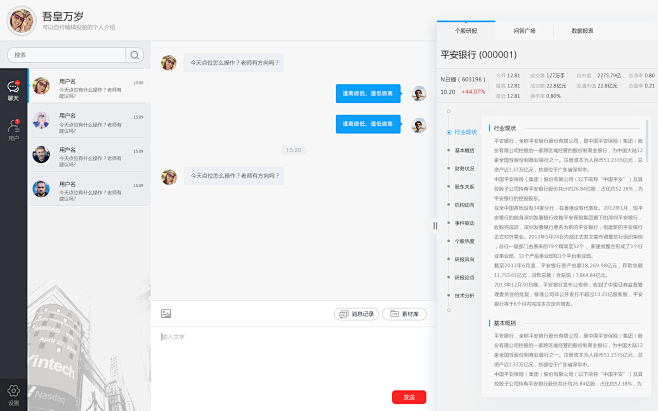Select 技术分析 in section navigation
658x411 pixels.
pyautogui.click(x=465, y=296)
